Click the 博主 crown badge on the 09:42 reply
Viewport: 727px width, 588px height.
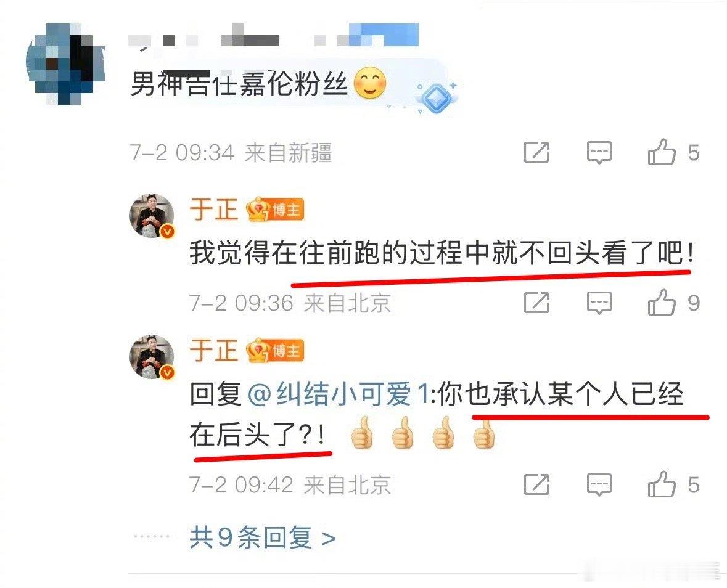[274, 351]
